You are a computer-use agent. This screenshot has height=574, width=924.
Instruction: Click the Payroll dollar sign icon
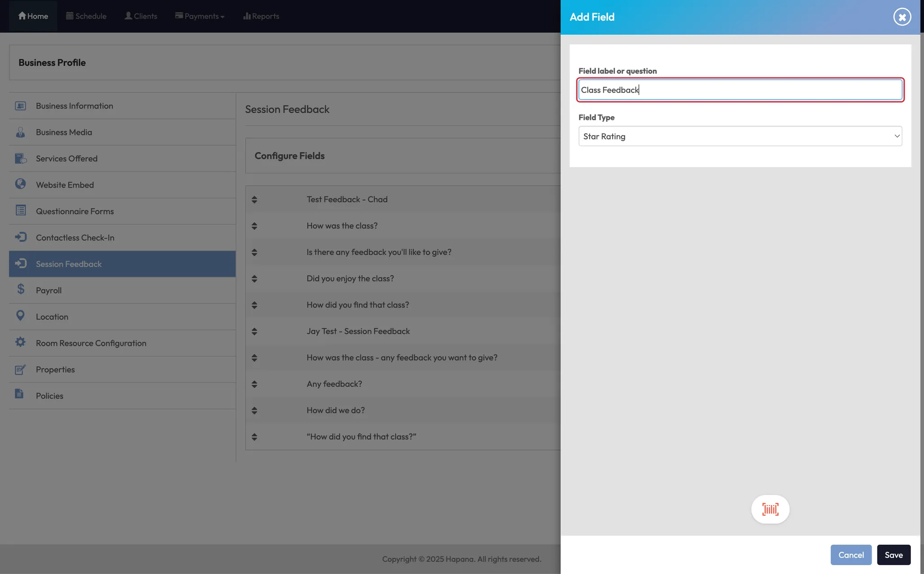coord(20,289)
